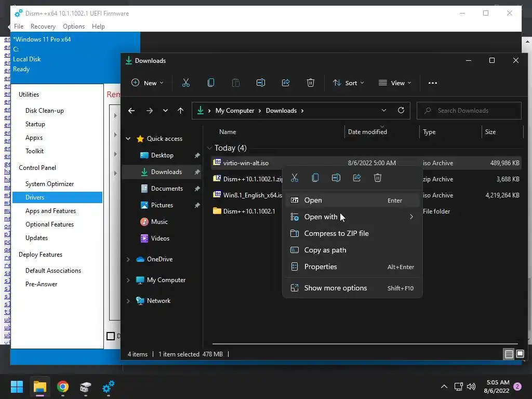Open the volume control in system tray

click(471, 387)
